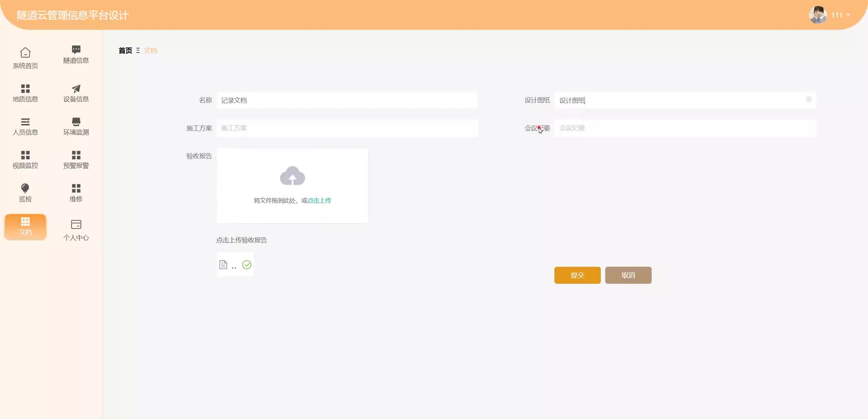Image resolution: width=868 pixels, height=419 pixels.
Task: Click the green upload success checkmark
Action: [x=247, y=265]
